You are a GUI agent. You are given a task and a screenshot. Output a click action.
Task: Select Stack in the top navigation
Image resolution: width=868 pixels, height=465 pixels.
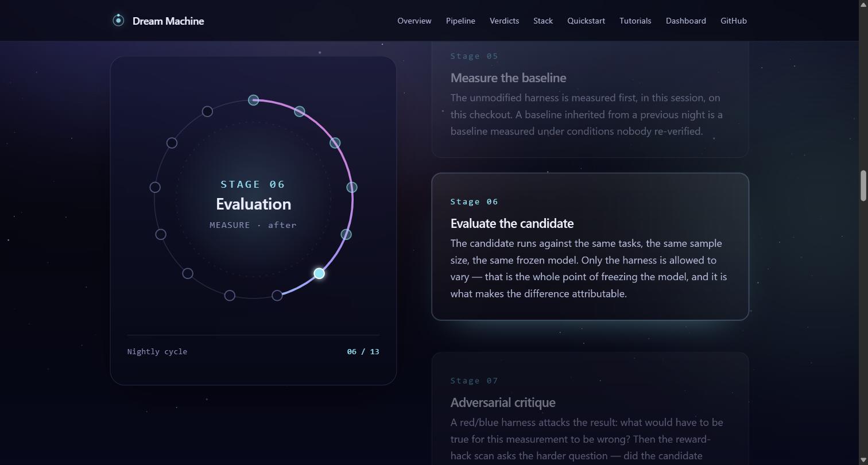point(543,21)
